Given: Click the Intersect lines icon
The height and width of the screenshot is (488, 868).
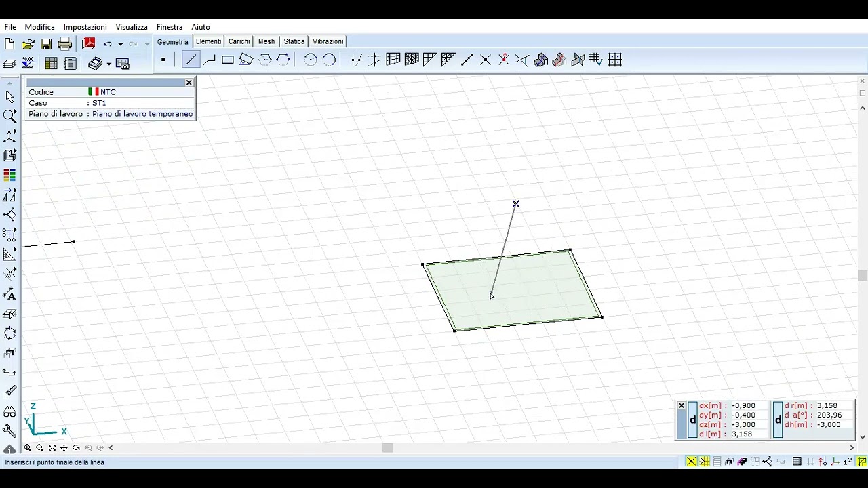Looking at the screenshot, I should [x=486, y=60].
